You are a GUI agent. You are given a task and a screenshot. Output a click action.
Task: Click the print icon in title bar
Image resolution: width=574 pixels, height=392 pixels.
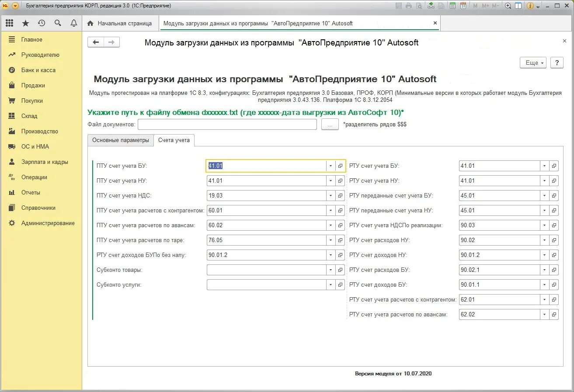pyautogui.click(x=409, y=6)
